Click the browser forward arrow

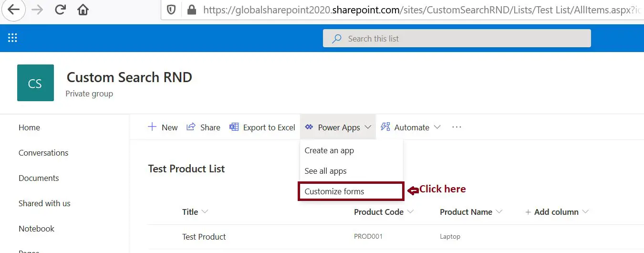point(37,10)
